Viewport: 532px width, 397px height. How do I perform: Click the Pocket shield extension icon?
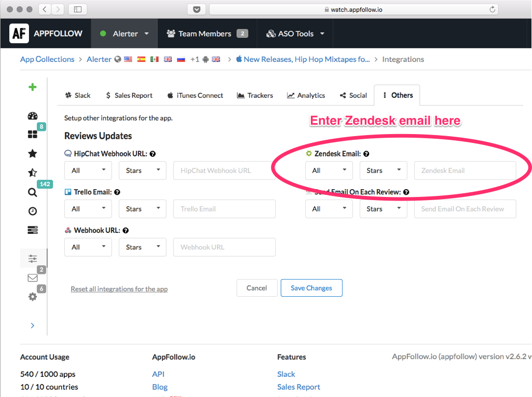[x=196, y=9]
